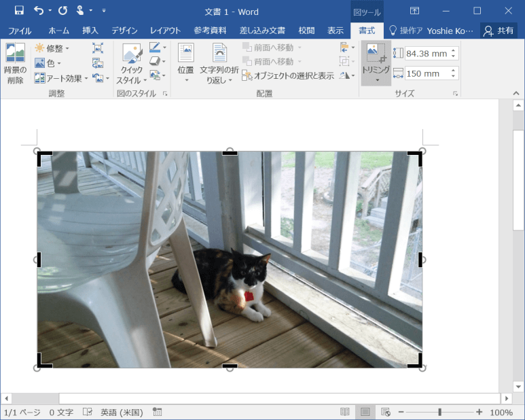
Task: Click the top-center crop handle
Action: click(230, 153)
